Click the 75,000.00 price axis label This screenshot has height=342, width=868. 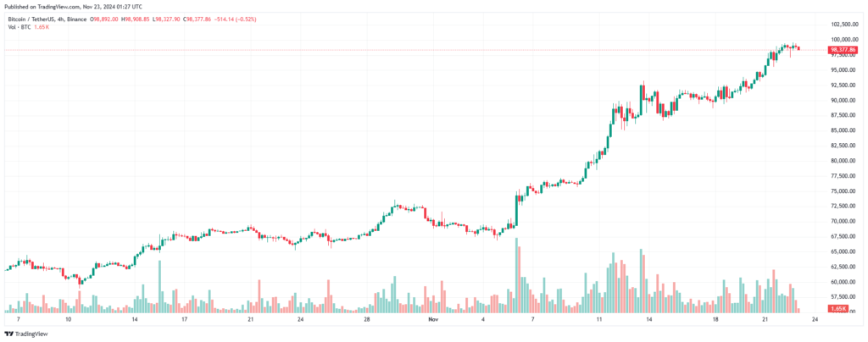tap(843, 191)
